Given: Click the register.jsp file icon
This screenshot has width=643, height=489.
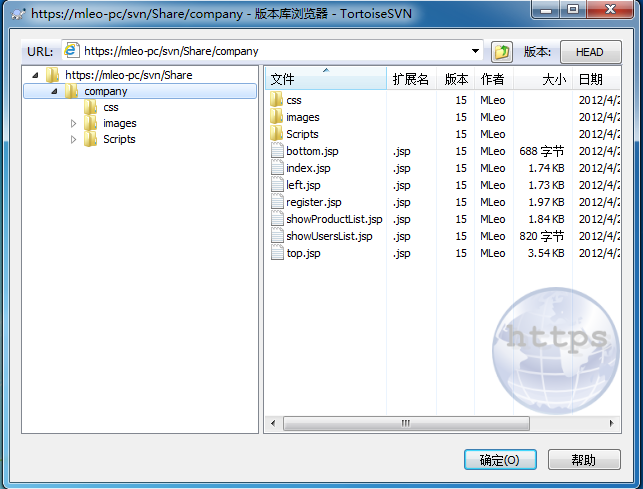Looking at the screenshot, I should point(277,202).
